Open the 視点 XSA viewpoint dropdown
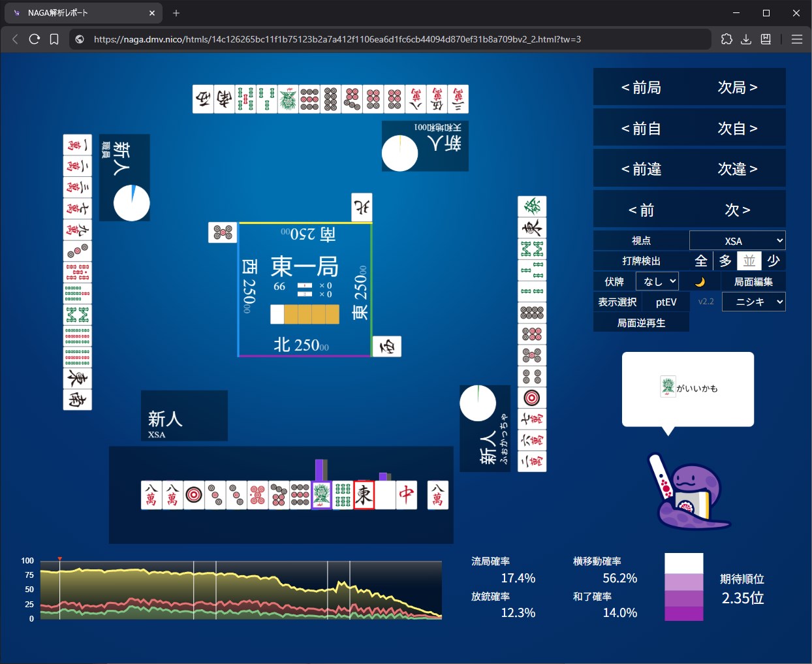 click(737, 241)
